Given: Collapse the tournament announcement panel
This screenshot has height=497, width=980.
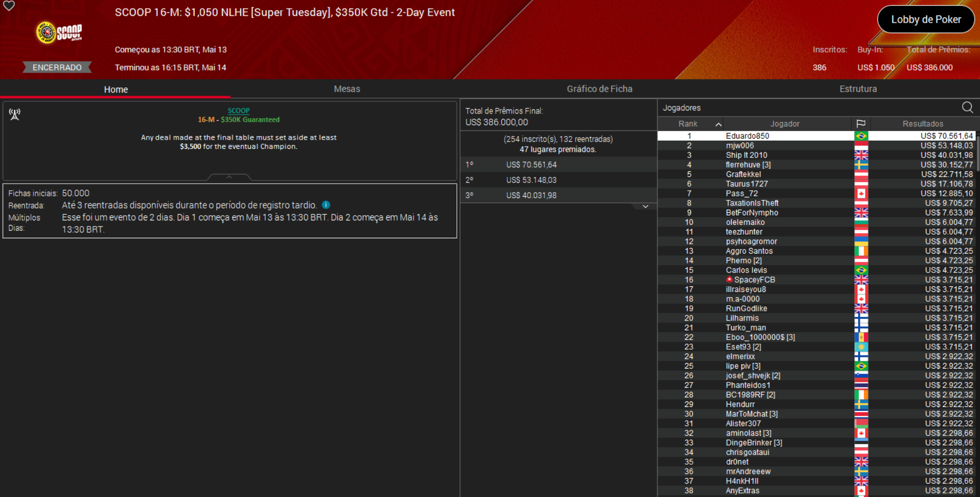Looking at the screenshot, I should coord(229,177).
